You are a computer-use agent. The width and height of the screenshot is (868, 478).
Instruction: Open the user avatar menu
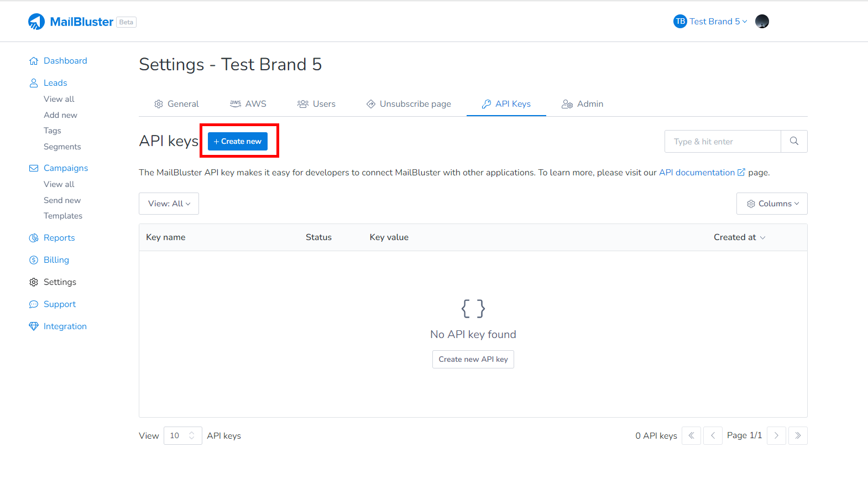click(762, 22)
